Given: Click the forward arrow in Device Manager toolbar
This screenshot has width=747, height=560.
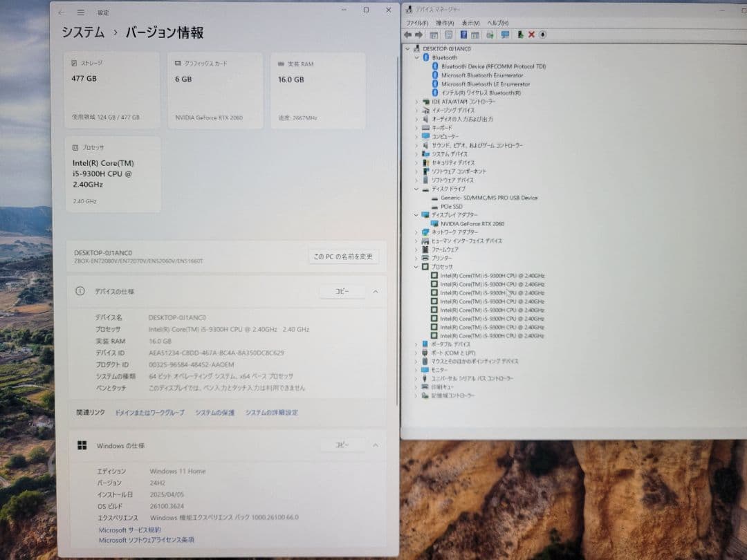Looking at the screenshot, I should point(419,35).
